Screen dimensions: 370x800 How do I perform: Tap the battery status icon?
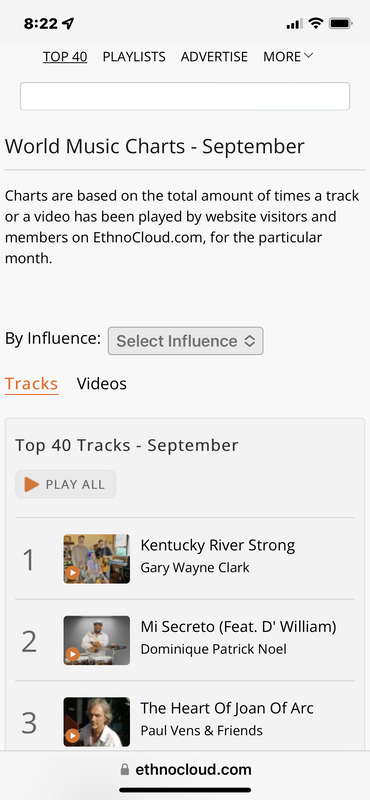340,23
